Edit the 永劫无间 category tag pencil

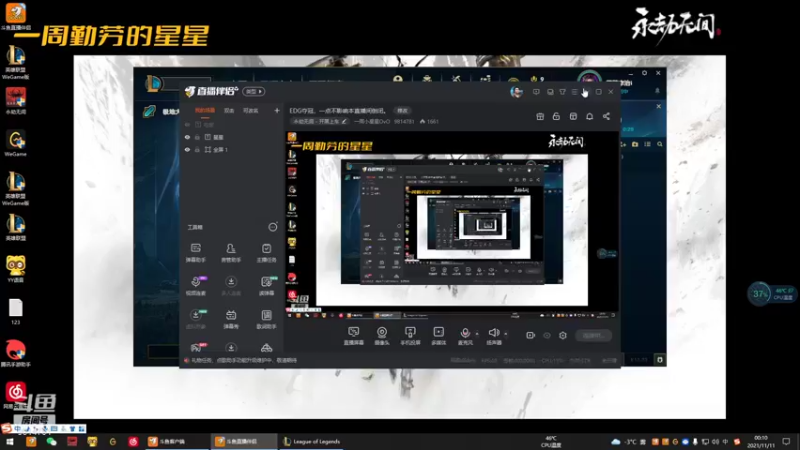coord(344,121)
